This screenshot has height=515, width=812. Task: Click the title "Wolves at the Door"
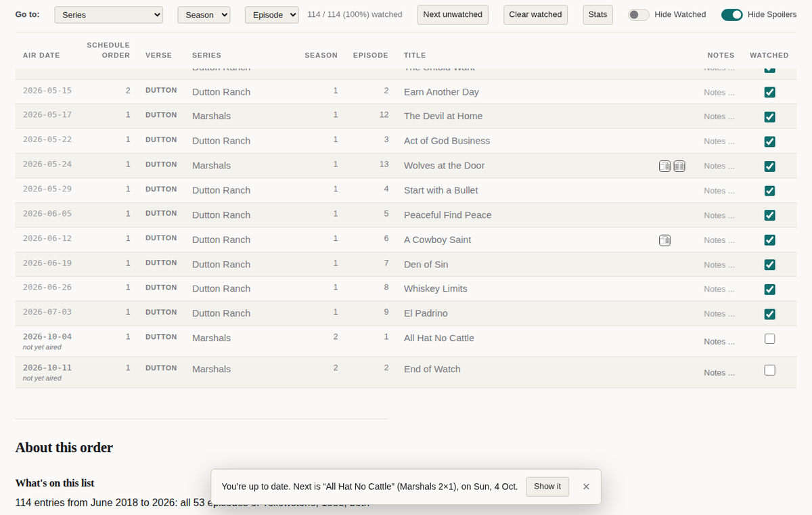[445, 165]
